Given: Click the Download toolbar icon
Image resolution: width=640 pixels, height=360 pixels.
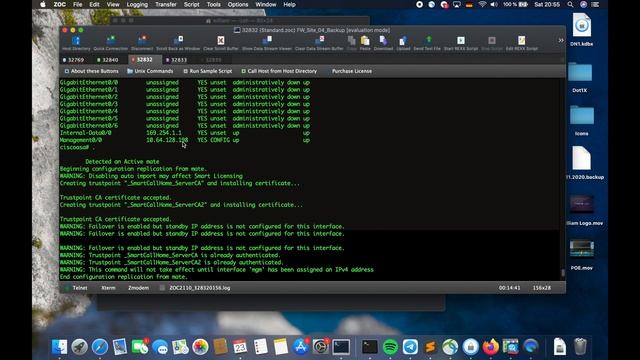Looking at the screenshot, I should tap(383, 43).
